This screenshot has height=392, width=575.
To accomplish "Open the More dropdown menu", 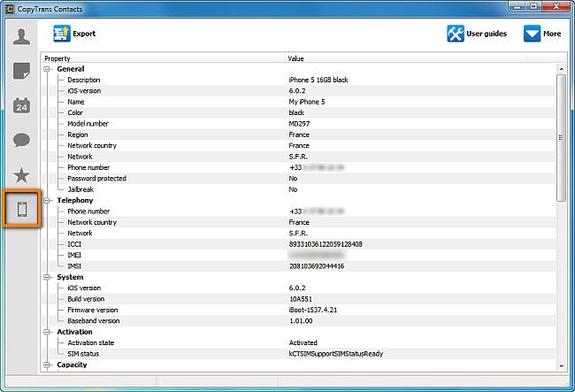I will (542, 34).
